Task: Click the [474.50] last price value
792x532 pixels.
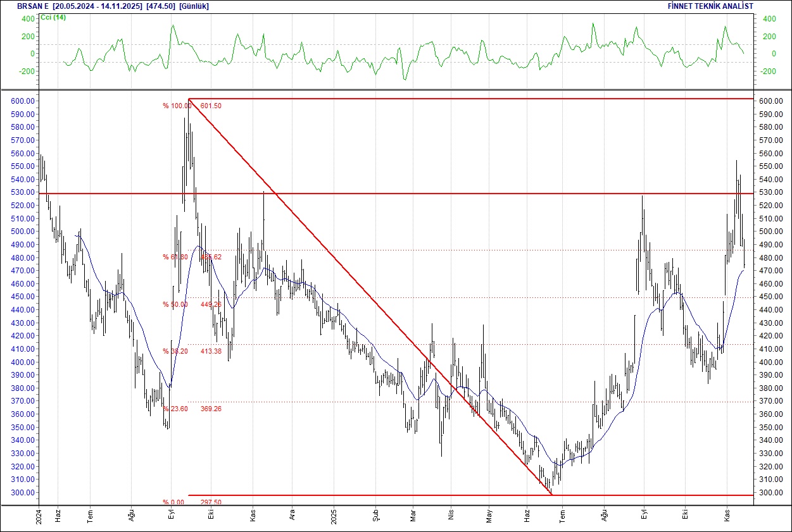Action: pos(161,6)
